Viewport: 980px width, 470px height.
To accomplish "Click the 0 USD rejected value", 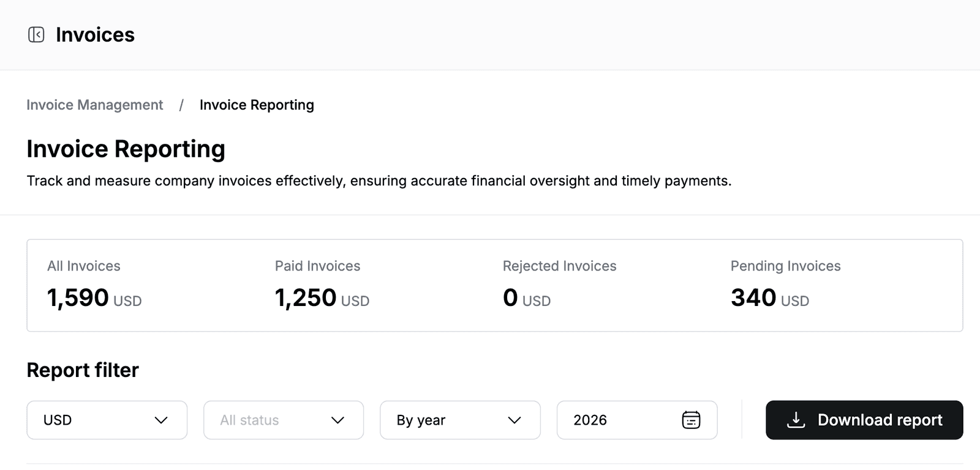I will (x=527, y=298).
